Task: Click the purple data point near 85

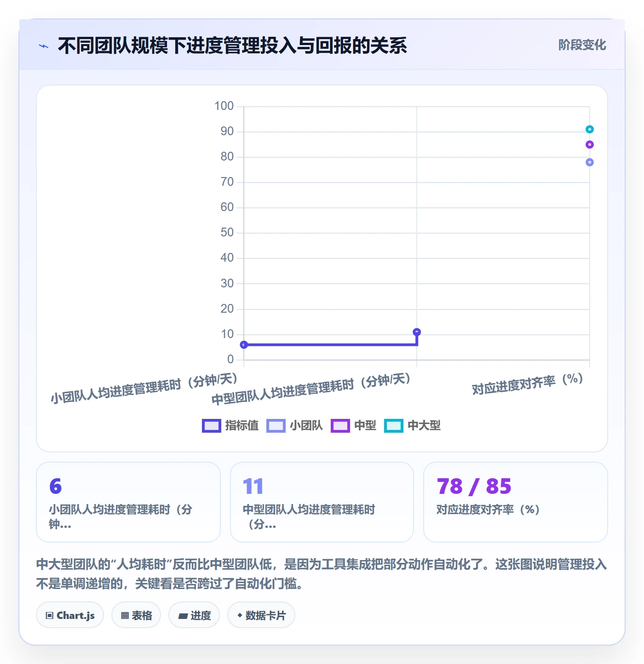Action: [590, 145]
